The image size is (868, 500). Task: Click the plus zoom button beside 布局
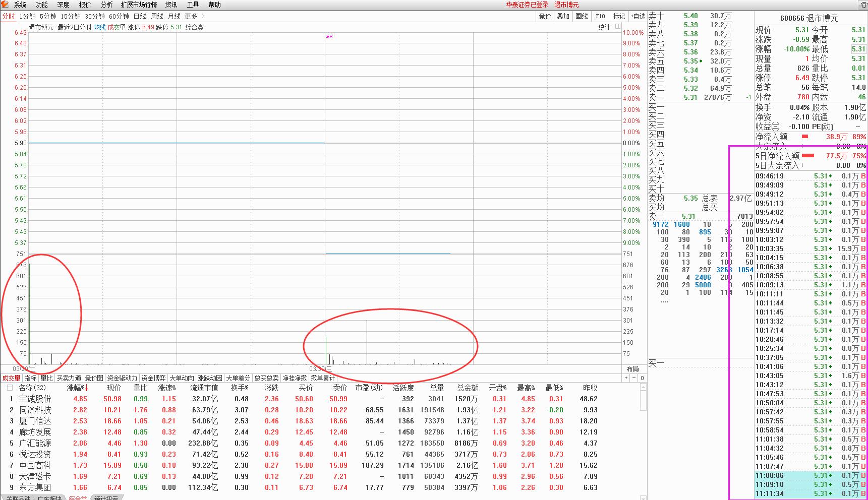[x=626, y=378]
